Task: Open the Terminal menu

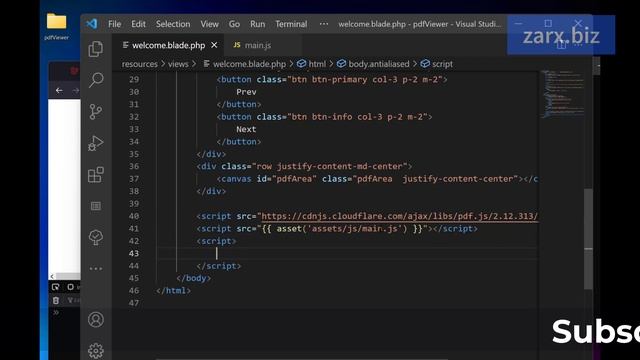Action: point(291,24)
